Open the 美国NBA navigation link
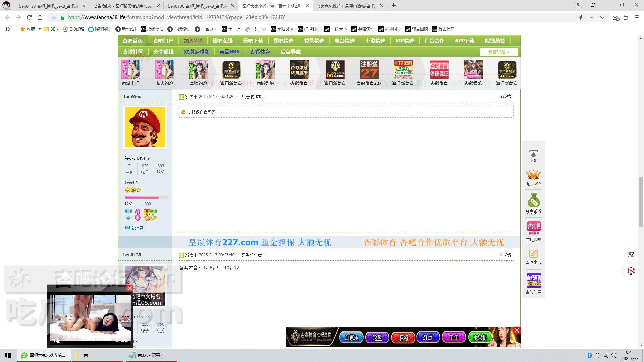 [229, 52]
